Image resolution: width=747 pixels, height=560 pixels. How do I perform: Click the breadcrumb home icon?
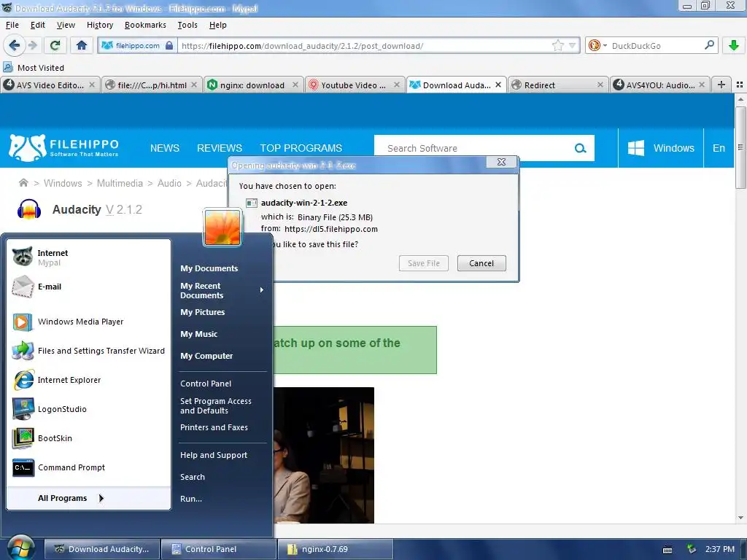23,183
